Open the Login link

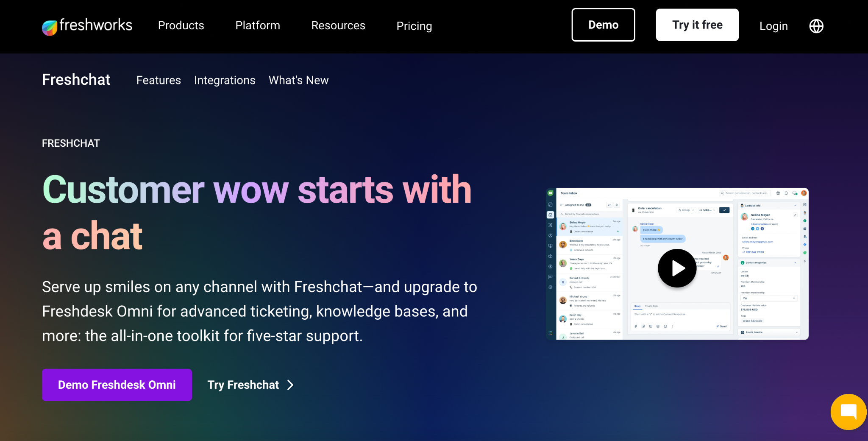tap(773, 26)
